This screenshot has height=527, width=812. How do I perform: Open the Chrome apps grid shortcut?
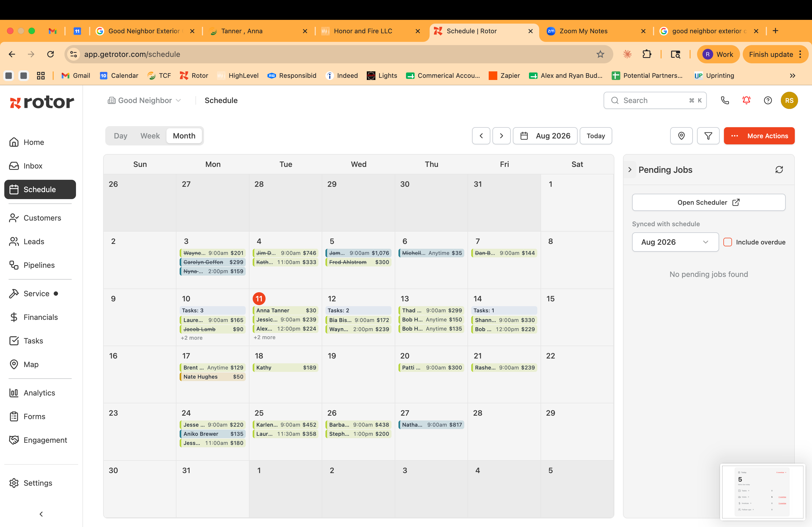(41, 75)
